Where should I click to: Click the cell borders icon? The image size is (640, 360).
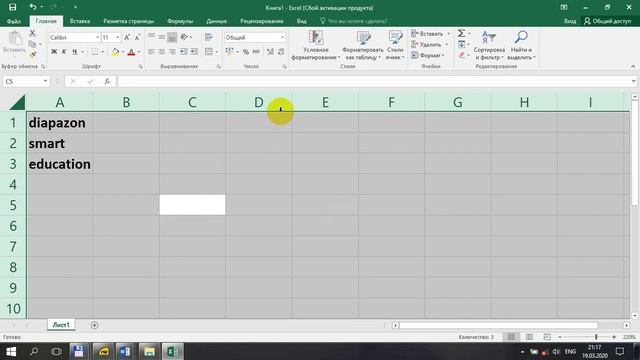click(95, 52)
